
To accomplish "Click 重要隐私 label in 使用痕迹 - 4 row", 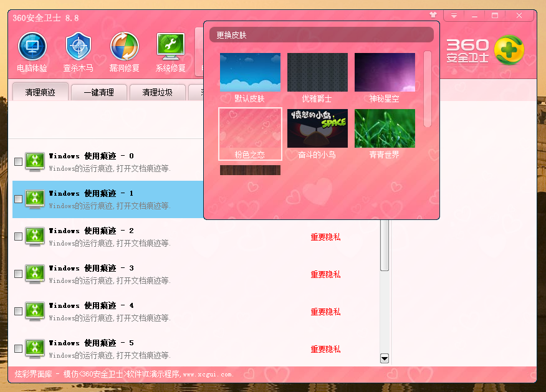I will click(325, 312).
